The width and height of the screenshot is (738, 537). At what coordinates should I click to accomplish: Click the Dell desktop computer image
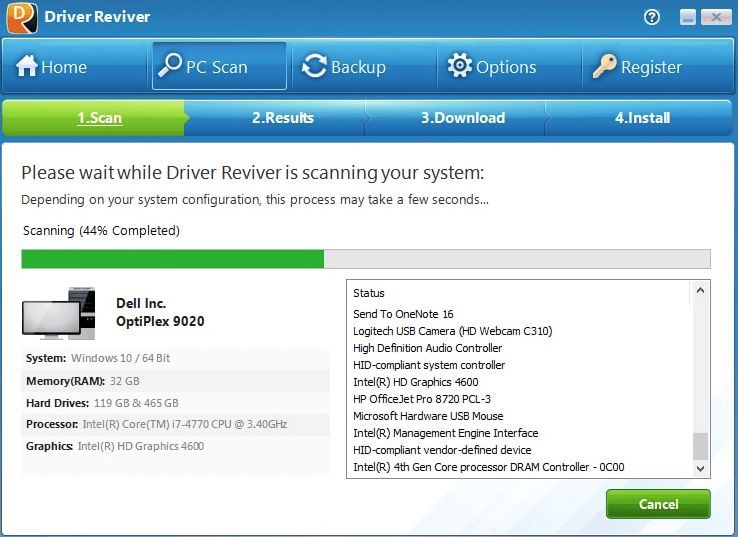pos(58,313)
